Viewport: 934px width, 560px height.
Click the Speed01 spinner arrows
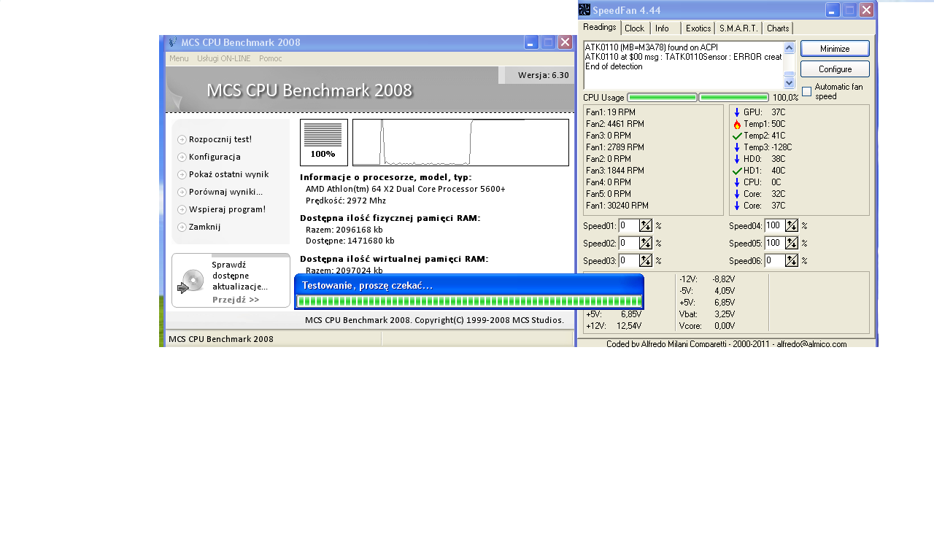[646, 226]
